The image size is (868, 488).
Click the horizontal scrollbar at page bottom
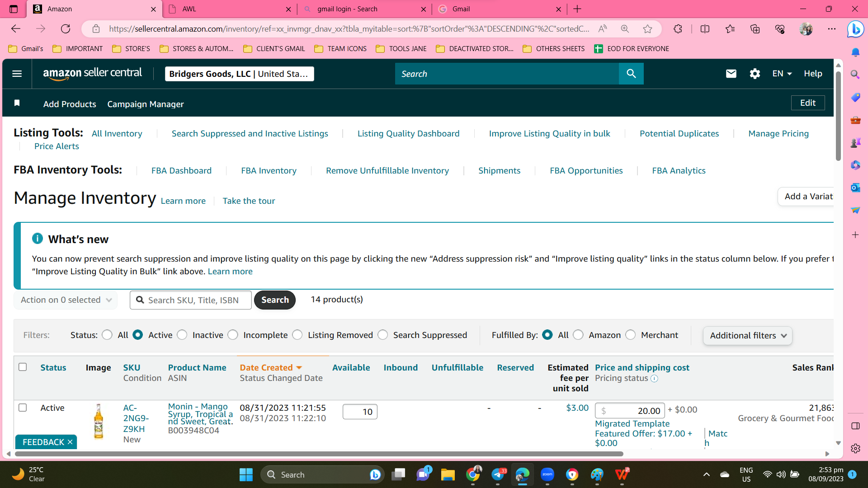pos(319,454)
